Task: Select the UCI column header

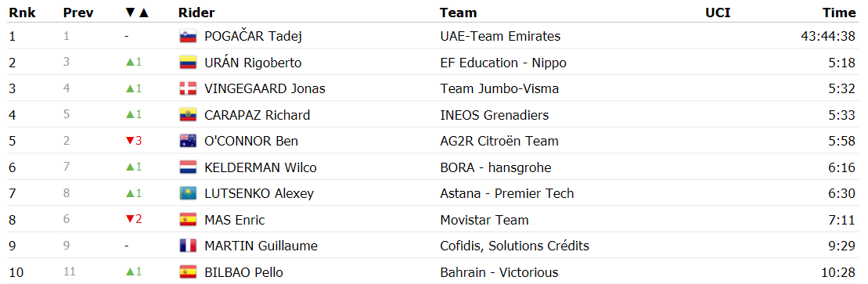Action: coord(718,13)
